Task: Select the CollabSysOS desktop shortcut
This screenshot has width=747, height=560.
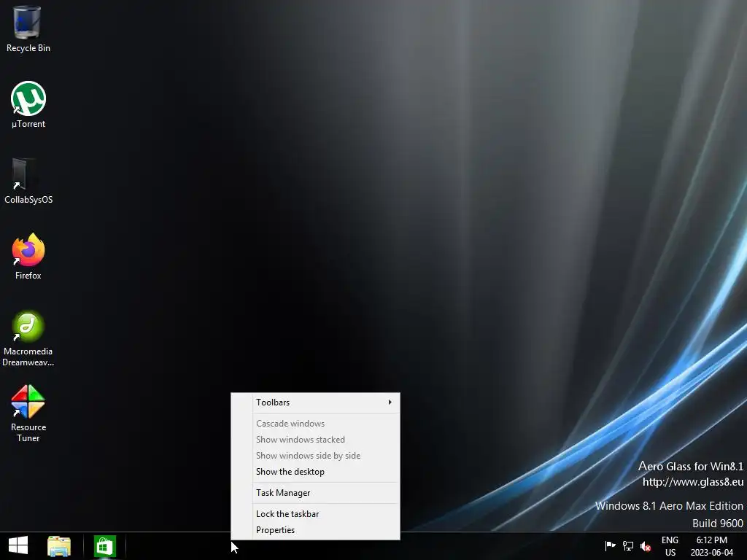Action: (x=28, y=181)
